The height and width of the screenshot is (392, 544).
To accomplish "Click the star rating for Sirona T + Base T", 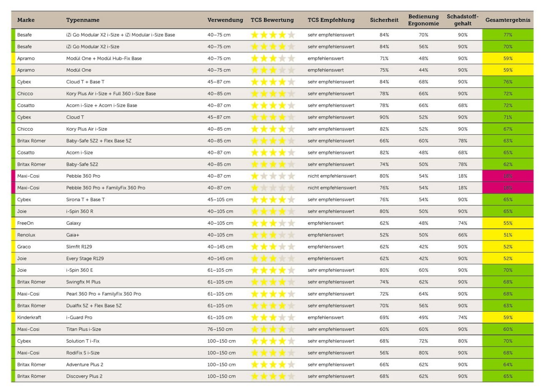I will tap(273, 200).
